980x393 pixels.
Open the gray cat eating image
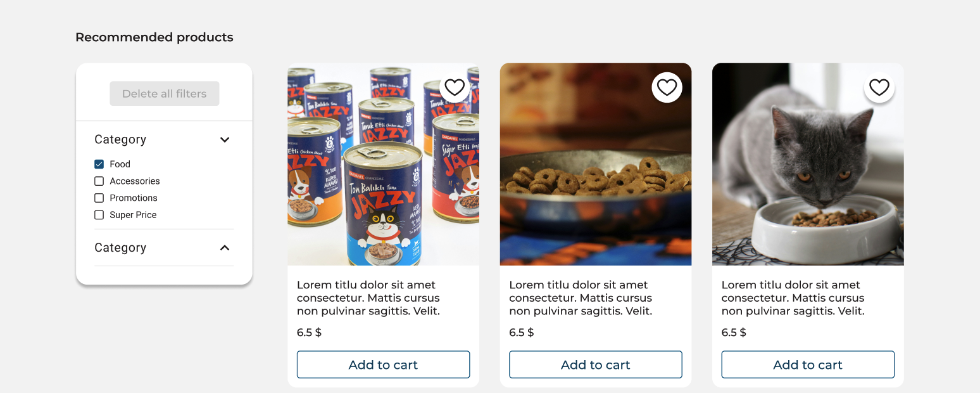[808, 164]
